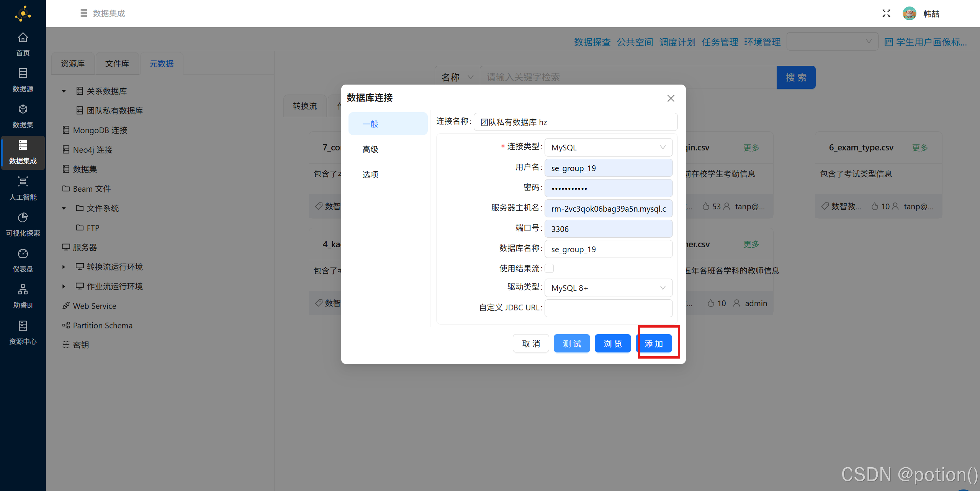This screenshot has height=491, width=980.
Task: Click the FTP folder icon in tree
Action: [x=80, y=228]
